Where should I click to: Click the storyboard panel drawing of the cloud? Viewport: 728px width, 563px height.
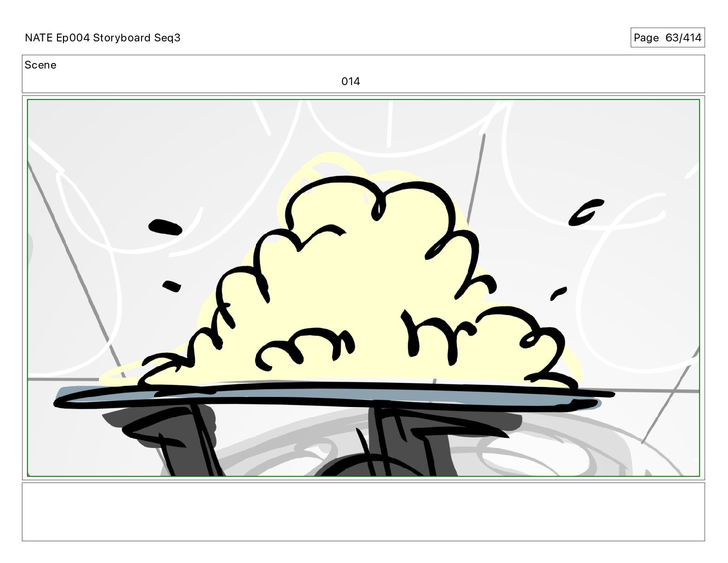[363, 287]
